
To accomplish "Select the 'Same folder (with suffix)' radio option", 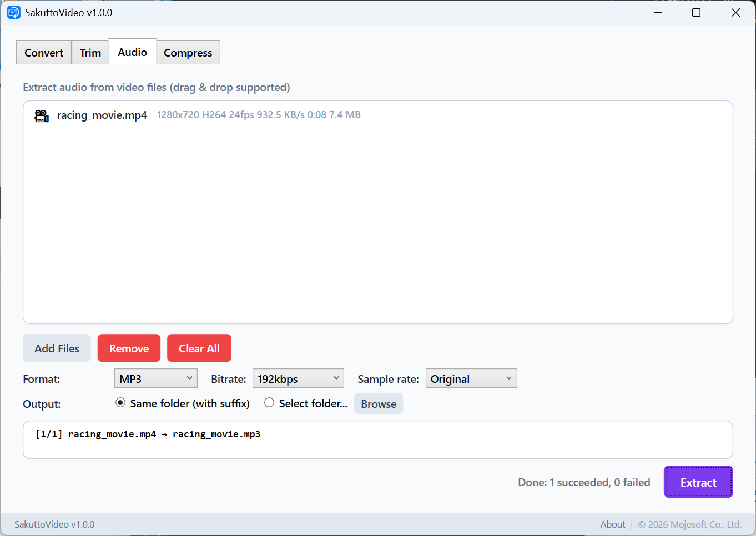I will 120,403.
